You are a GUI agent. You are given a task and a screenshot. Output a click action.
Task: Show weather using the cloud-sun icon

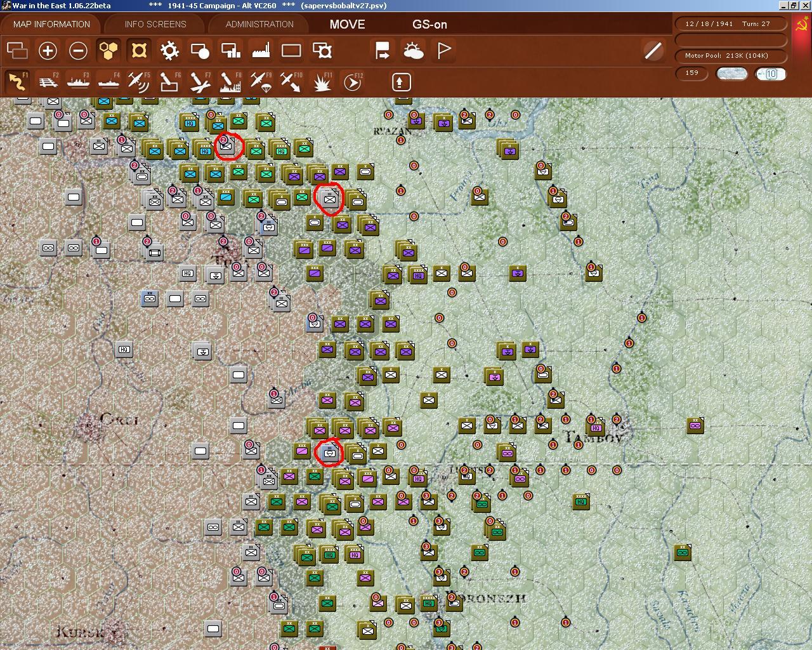(x=413, y=50)
